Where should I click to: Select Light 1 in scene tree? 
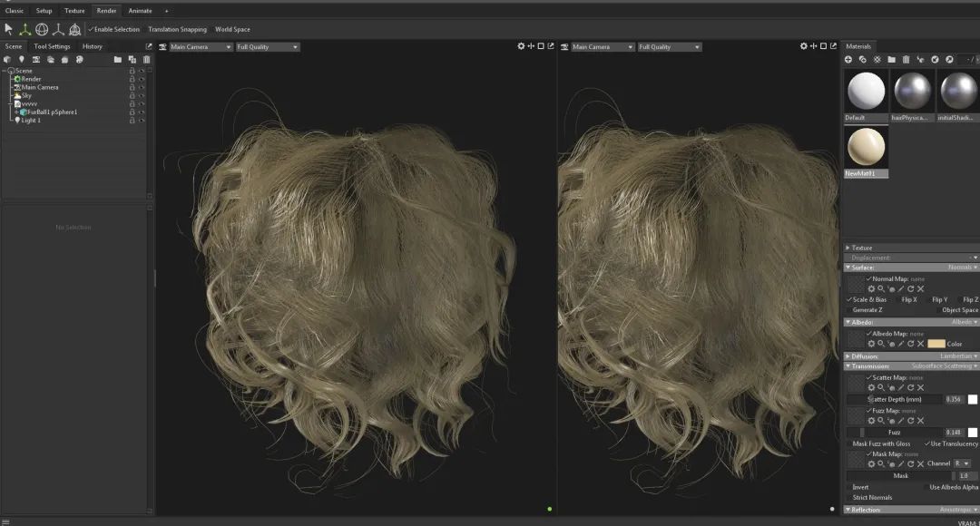31,121
